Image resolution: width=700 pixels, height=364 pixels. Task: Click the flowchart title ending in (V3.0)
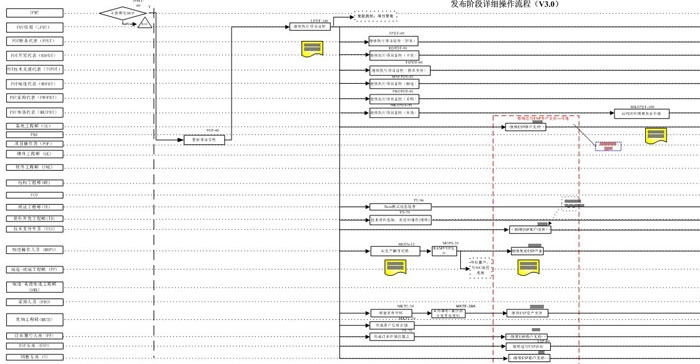point(504,4)
